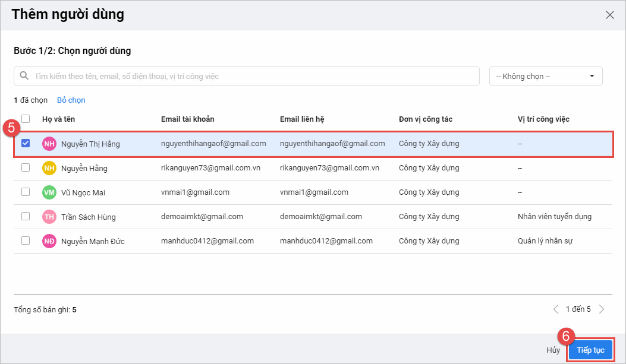
Task: Click the yellow NH avatar of Nguyễn Hằng
Action: pyautogui.click(x=49, y=168)
